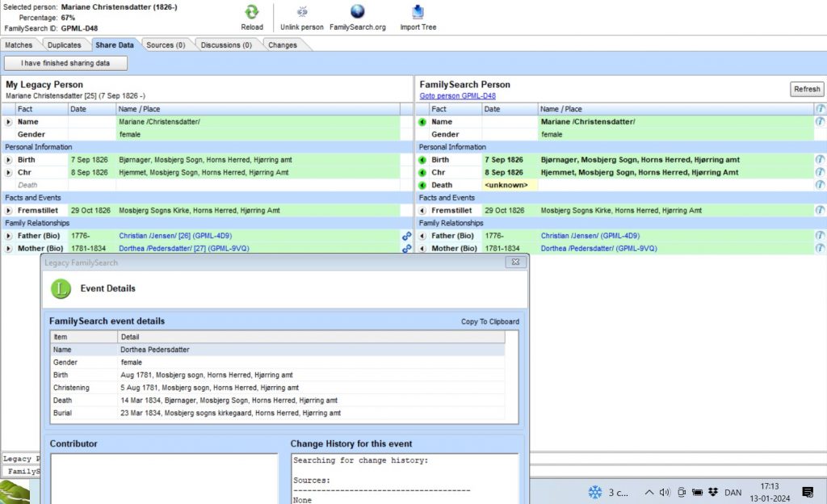Open the Changes tab

pos(283,44)
